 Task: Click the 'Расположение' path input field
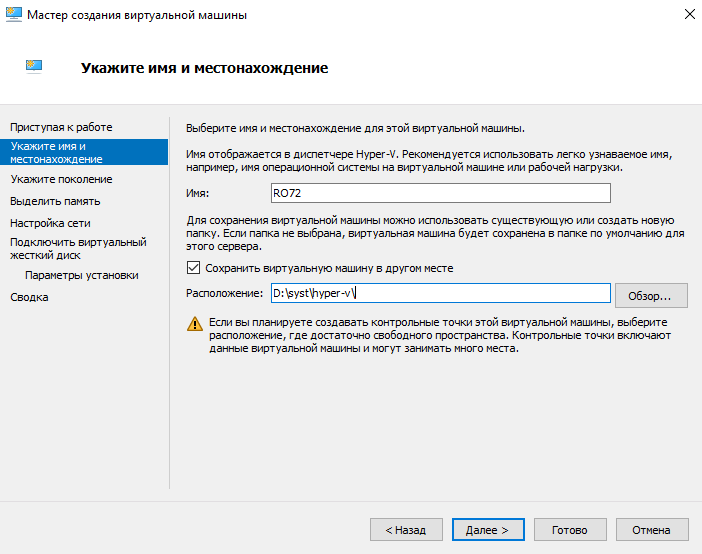(439, 293)
